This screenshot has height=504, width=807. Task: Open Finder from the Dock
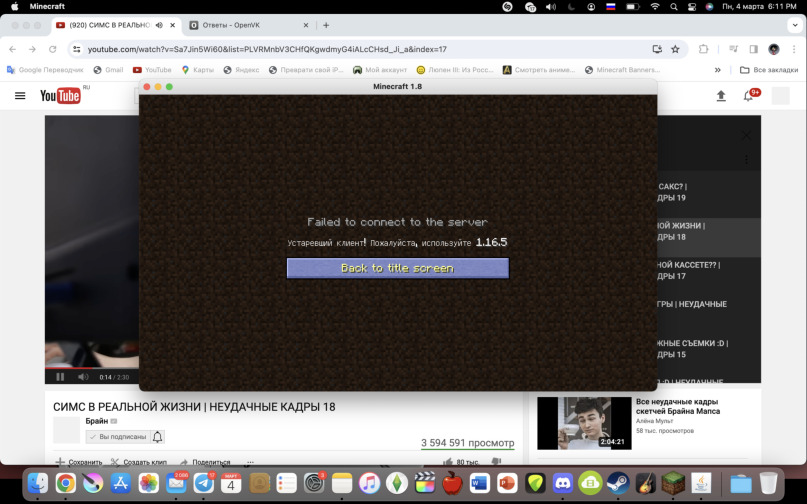pos(38,483)
